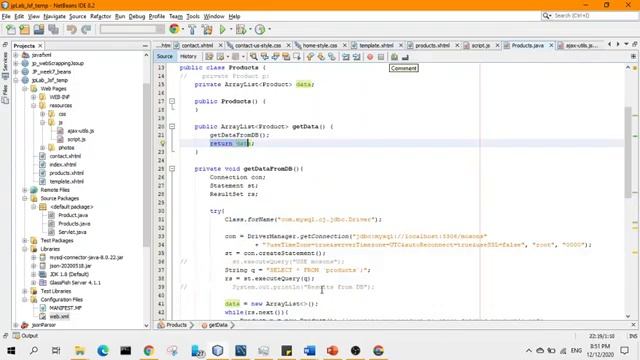Click the Windows Start button
This screenshot has width=640, height=360.
point(11,350)
